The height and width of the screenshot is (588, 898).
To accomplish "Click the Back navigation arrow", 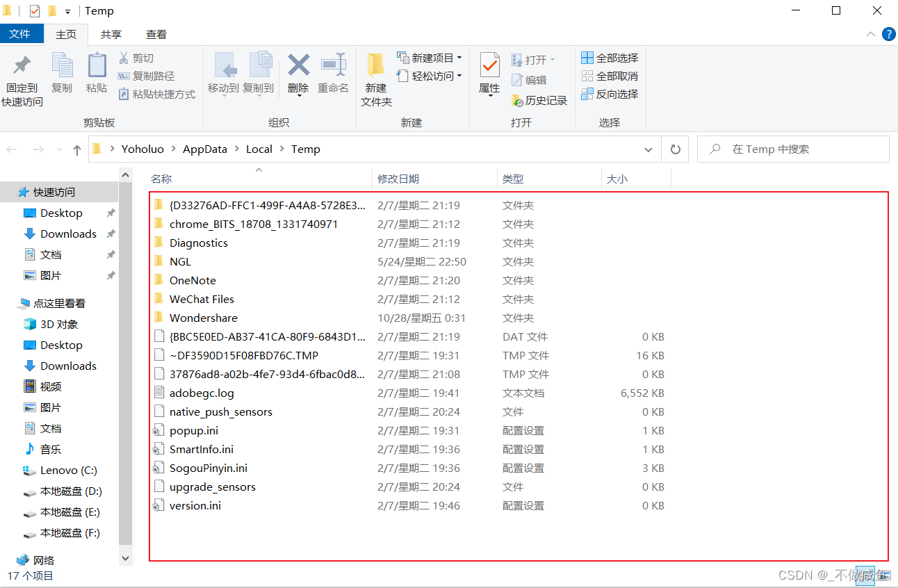I will click(x=13, y=149).
